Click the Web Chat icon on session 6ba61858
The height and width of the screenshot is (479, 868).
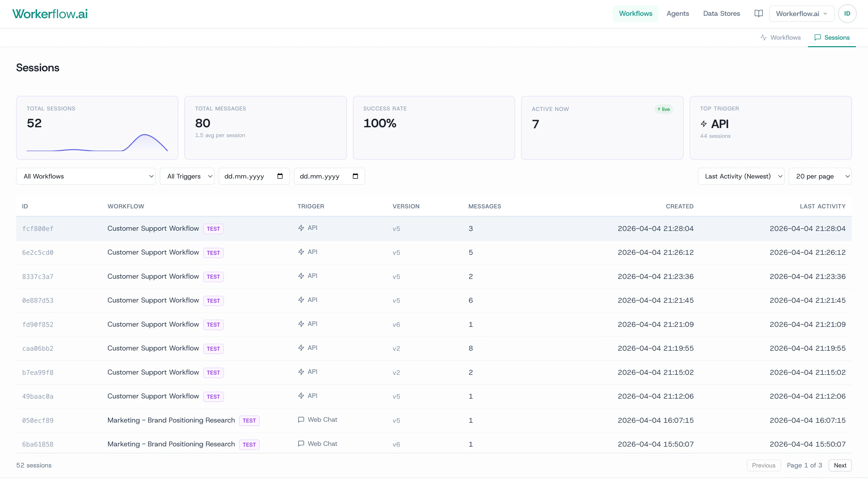[301, 444]
